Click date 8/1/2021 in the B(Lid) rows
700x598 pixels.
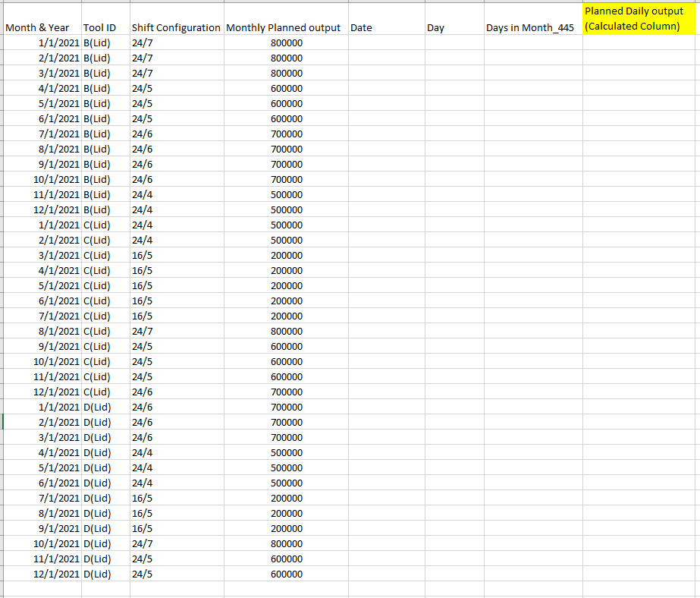pyautogui.click(x=42, y=149)
